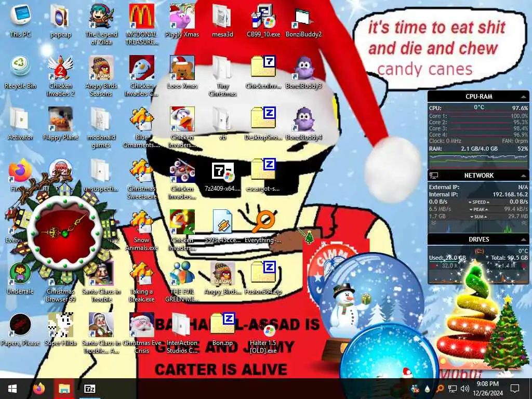Open the notification center icon
This screenshot has width=532, height=399.
pos(515,389)
